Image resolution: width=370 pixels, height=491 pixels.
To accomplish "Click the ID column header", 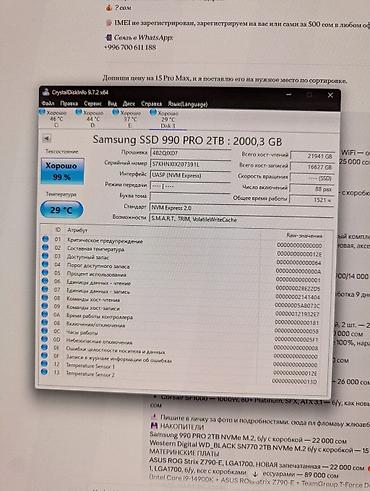I will [58, 230].
